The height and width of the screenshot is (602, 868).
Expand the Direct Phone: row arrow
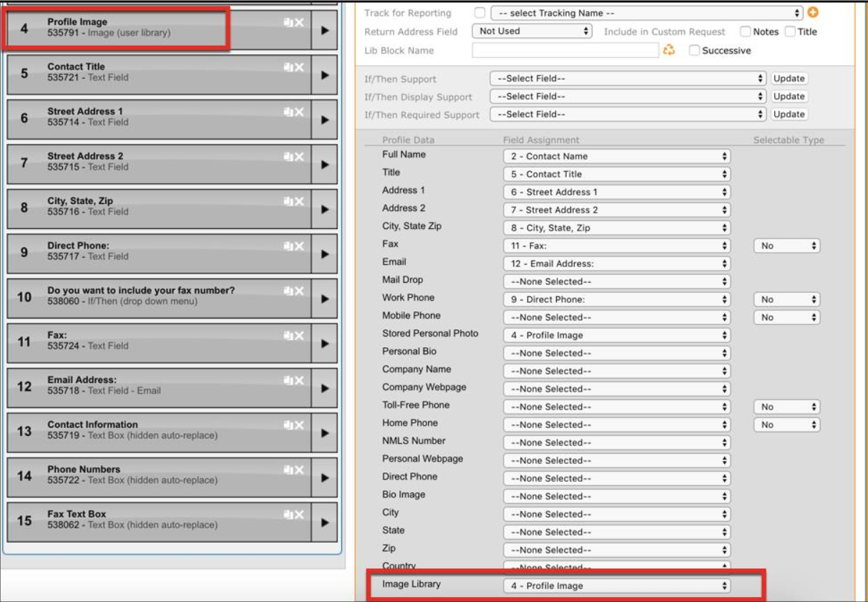click(324, 254)
